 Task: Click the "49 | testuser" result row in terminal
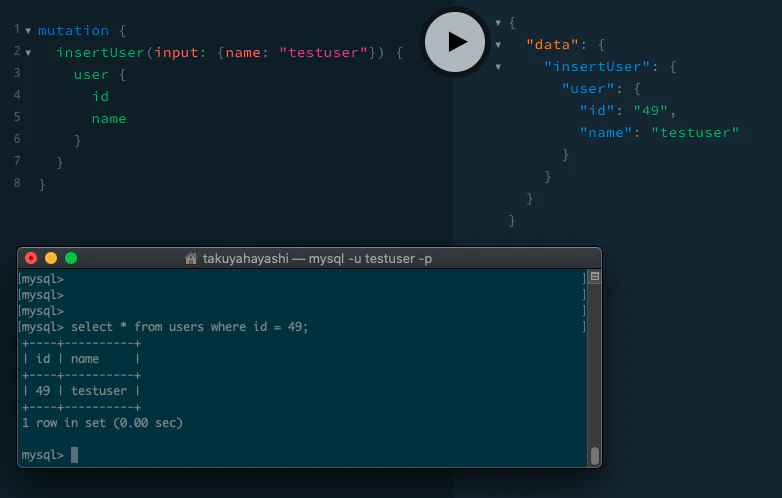(x=81, y=391)
